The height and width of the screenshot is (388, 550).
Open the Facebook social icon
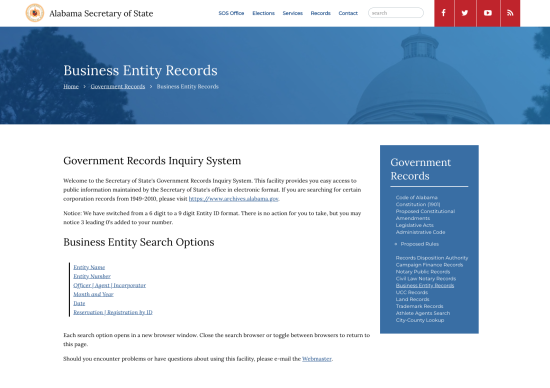444,13
